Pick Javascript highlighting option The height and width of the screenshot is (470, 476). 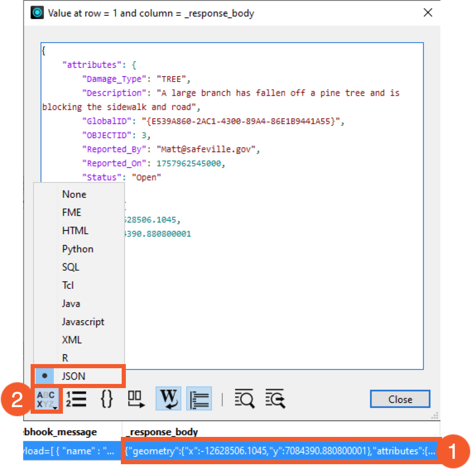tap(83, 321)
